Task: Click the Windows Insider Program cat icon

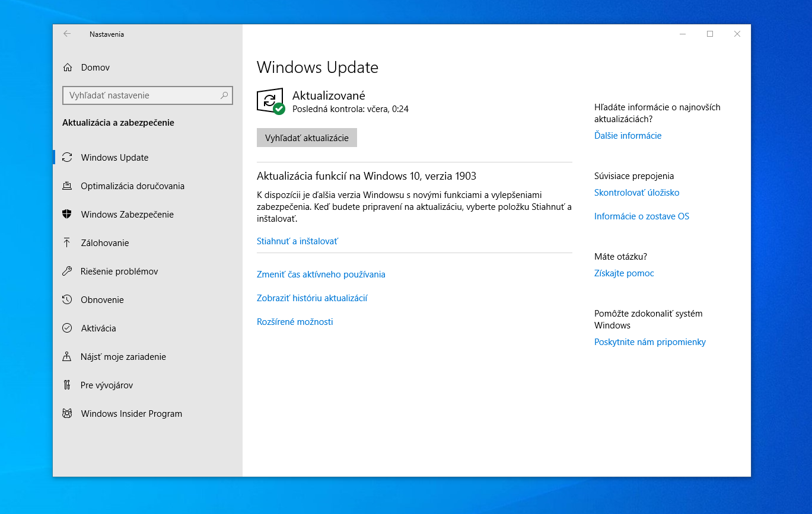Action: click(67, 414)
